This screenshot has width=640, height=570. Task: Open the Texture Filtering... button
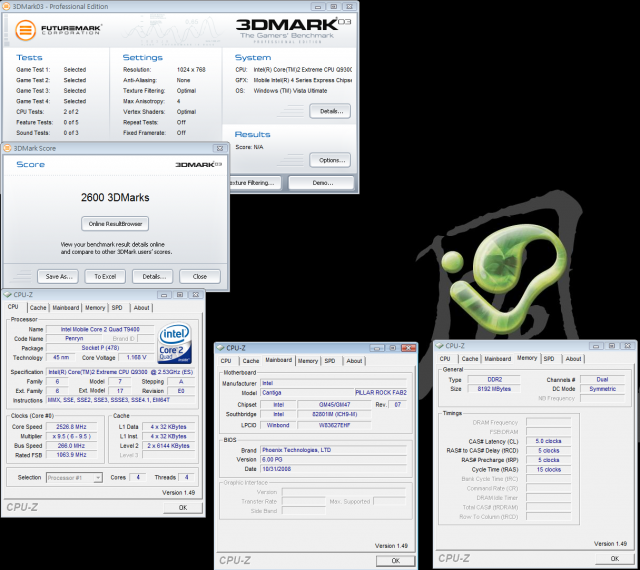(x=254, y=183)
